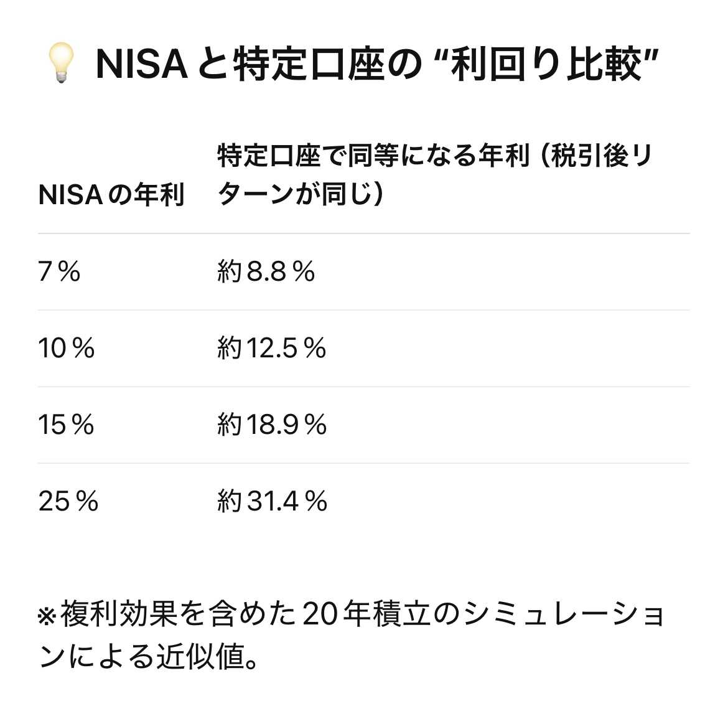Select the "特定口座で同等になる年利" column header
Viewport: 728px width, 701px height.
click(x=372, y=156)
